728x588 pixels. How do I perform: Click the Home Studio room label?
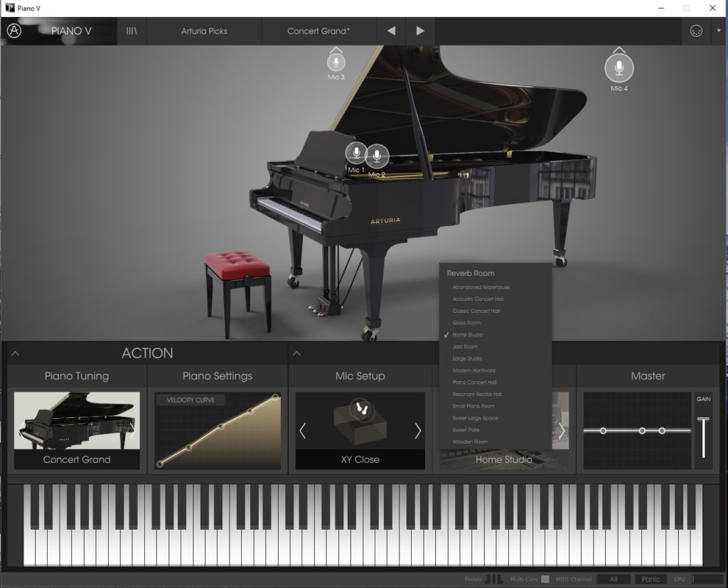coord(504,460)
